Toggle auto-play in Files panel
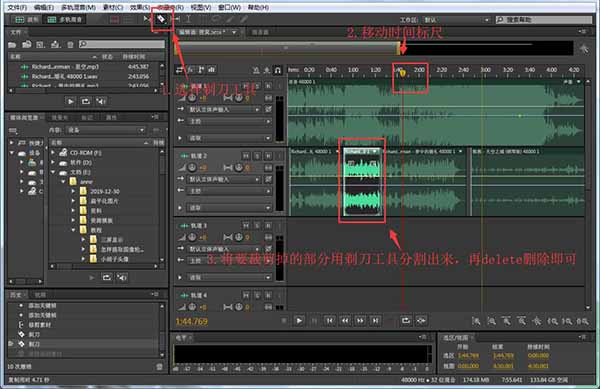This screenshot has width=600, height=389. pos(101,101)
